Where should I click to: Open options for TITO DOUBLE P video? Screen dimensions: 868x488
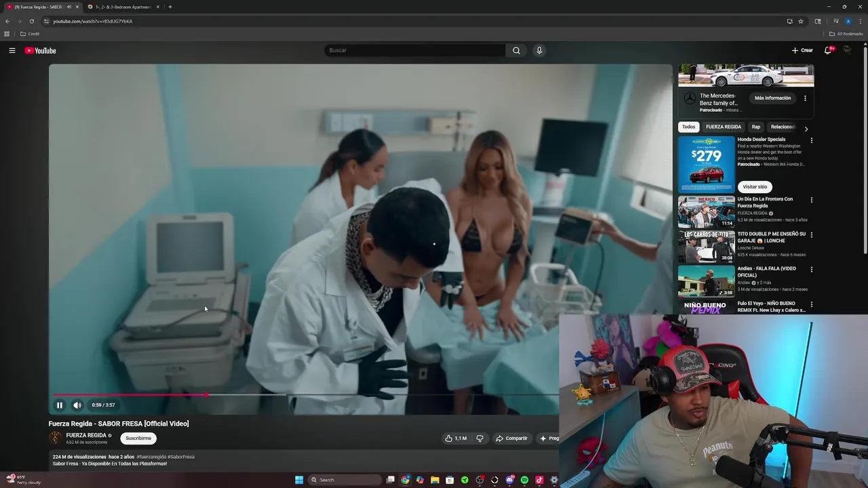(x=811, y=235)
